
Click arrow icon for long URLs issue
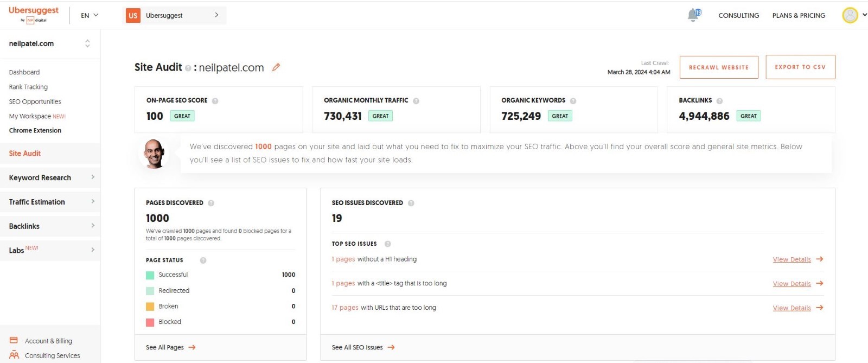tap(820, 308)
